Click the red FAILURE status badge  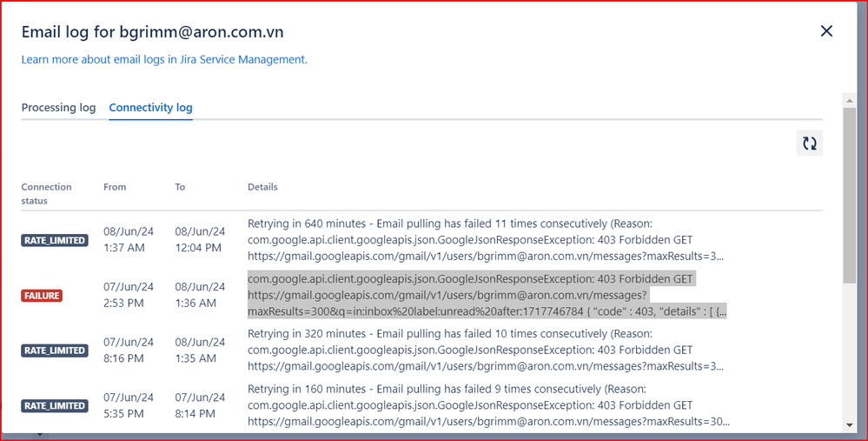pos(42,295)
